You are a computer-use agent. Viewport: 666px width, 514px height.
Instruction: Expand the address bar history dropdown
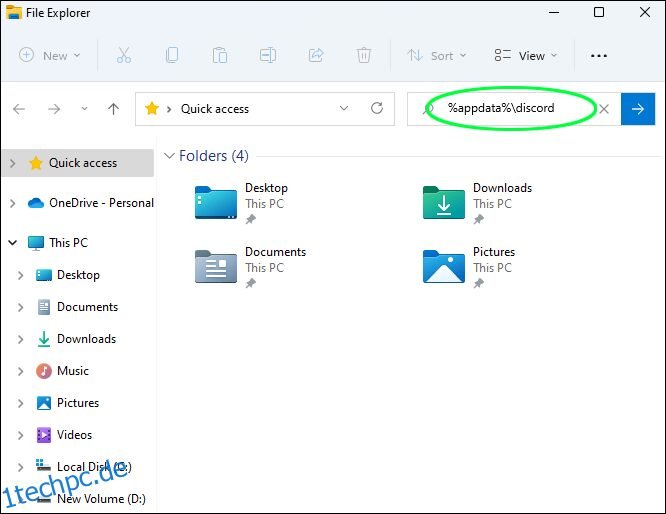344,108
